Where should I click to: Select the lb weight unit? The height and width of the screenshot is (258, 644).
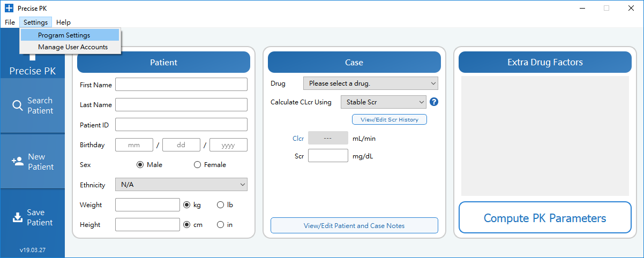click(x=220, y=205)
